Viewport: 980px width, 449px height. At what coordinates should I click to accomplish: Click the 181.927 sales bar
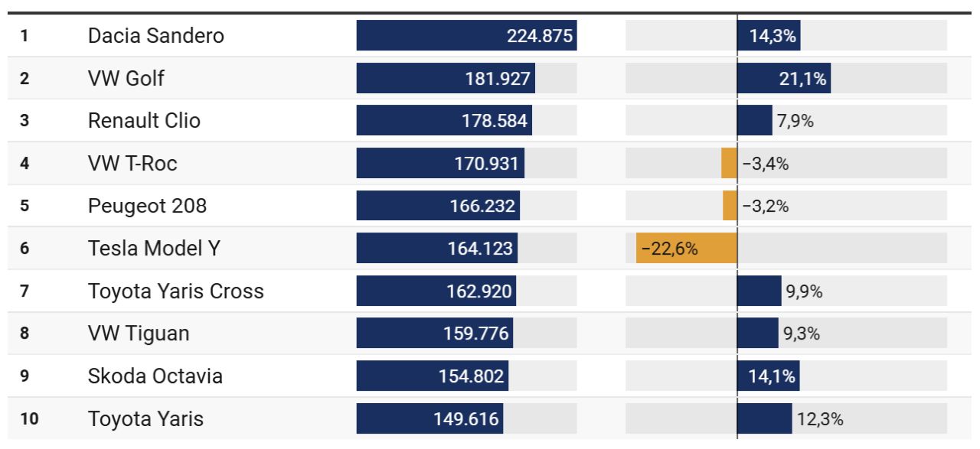tap(446, 78)
